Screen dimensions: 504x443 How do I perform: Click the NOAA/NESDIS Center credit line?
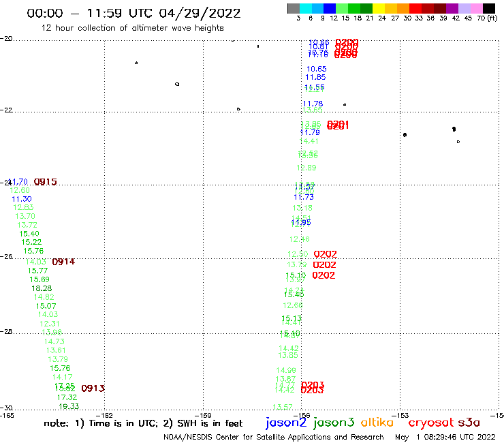coord(274,438)
